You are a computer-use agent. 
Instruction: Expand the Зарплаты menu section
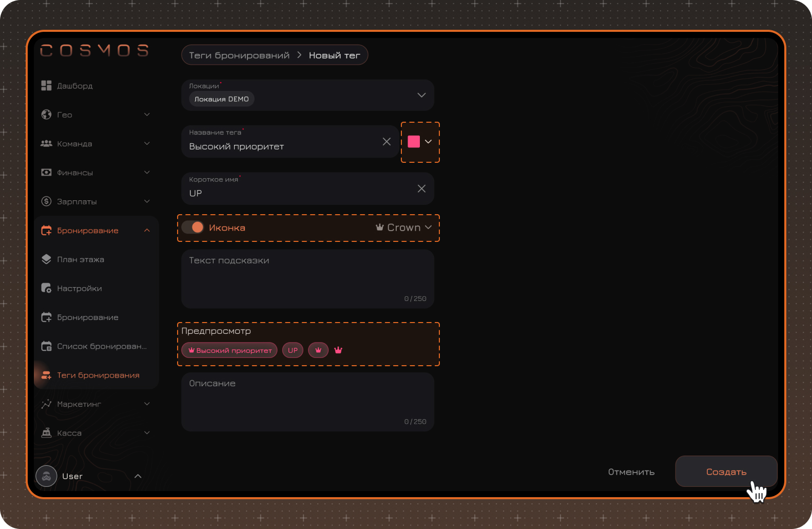pyautogui.click(x=147, y=201)
